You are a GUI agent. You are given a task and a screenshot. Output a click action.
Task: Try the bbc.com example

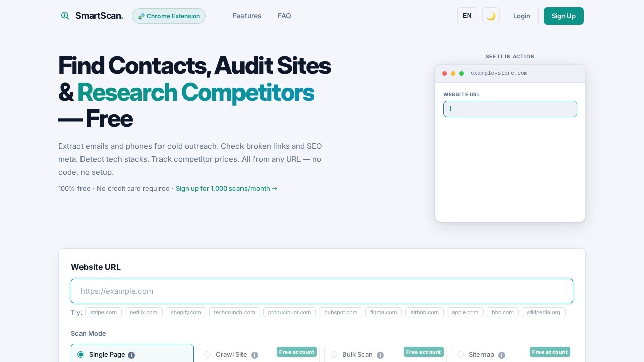pyautogui.click(x=503, y=312)
